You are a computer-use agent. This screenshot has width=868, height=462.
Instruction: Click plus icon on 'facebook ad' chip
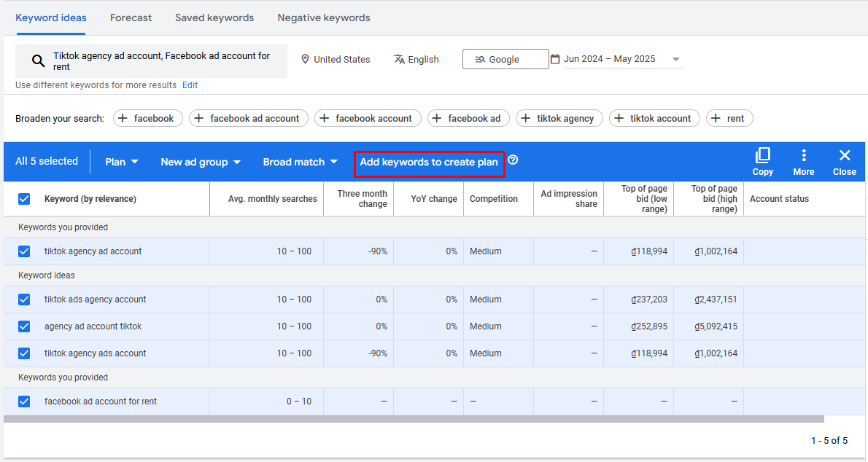click(x=437, y=118)
